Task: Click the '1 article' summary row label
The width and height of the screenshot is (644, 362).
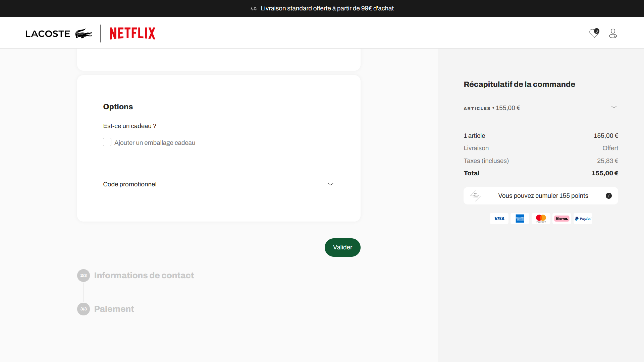Action: (x=474, y=136)
